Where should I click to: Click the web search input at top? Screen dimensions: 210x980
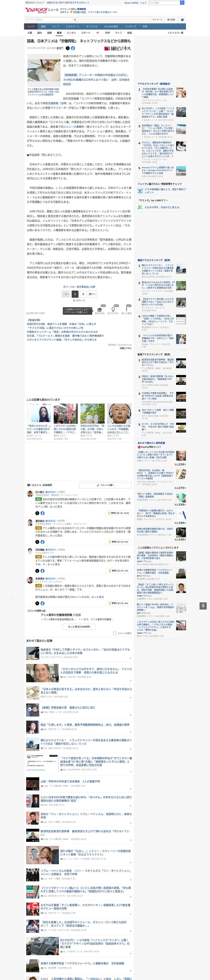click(x=164, y=3)
